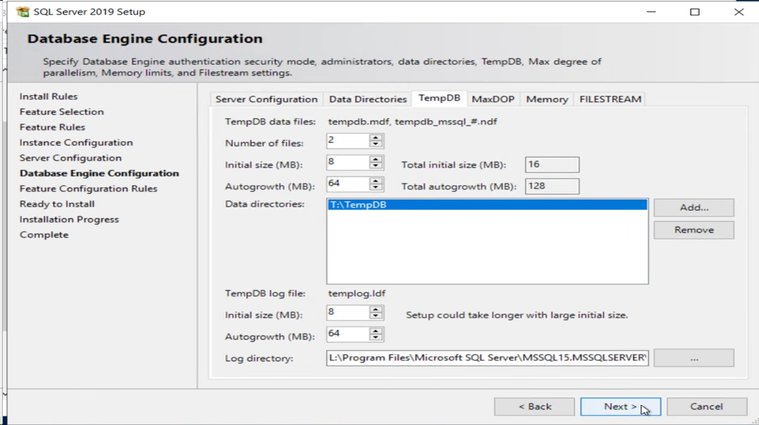
Task: Click the SQL Server Setup title bar icon
Action: click(x=22, y=12)
